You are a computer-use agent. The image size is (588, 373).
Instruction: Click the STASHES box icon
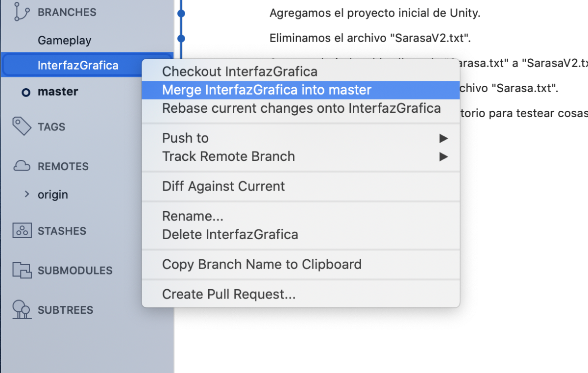pos(21,230)
